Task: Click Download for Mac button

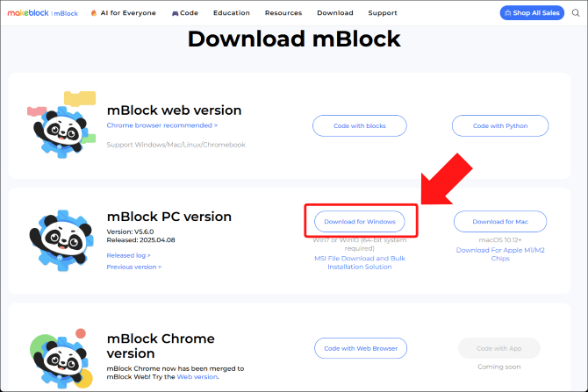Action: (x=500, y=222)
